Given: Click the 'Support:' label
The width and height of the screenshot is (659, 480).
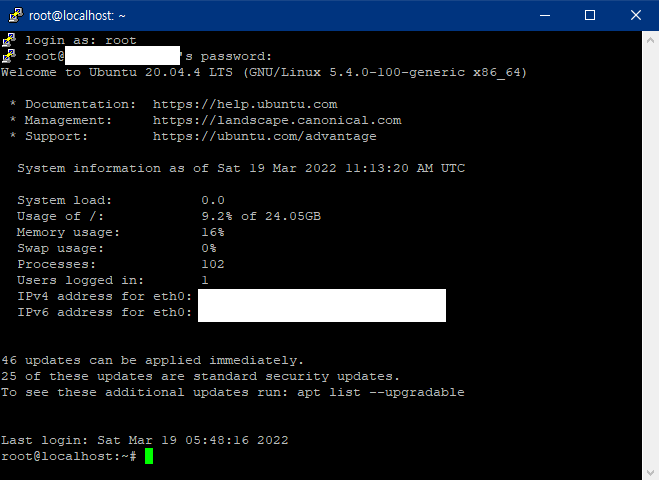Looking at the screenshot, I should click(56, 136).
